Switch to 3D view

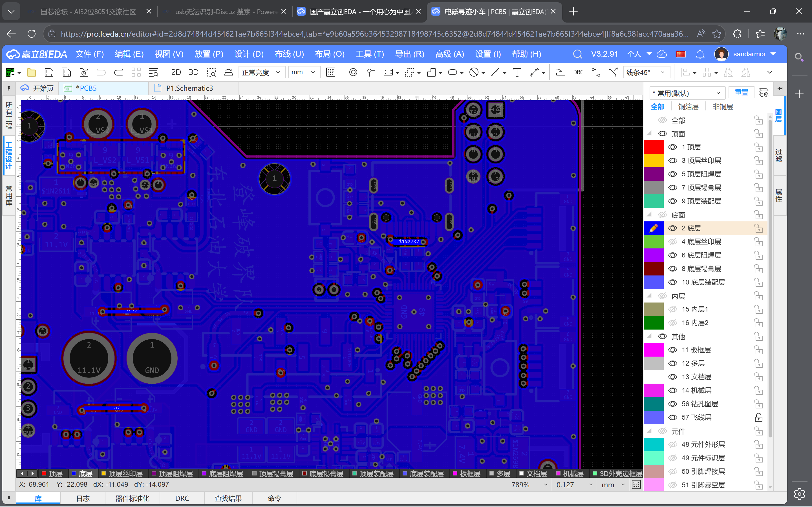pos(193,72)
